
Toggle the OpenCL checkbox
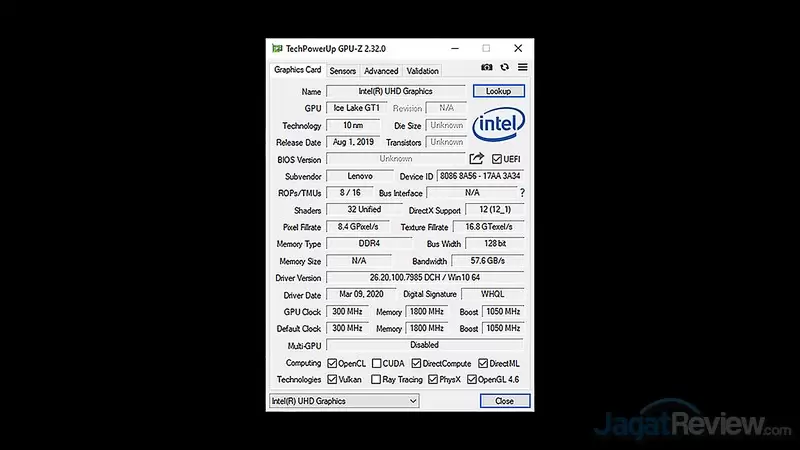pyautogui.click(x=332, y=363)
